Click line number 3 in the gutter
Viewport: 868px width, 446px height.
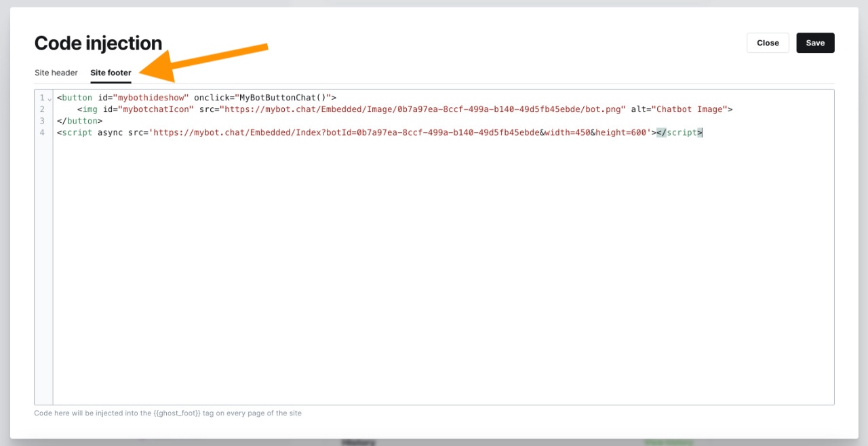pos(42,121)
